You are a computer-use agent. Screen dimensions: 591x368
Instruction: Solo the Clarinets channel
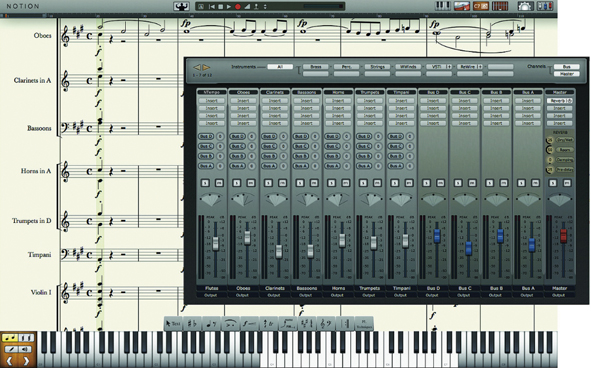(268, 183)
